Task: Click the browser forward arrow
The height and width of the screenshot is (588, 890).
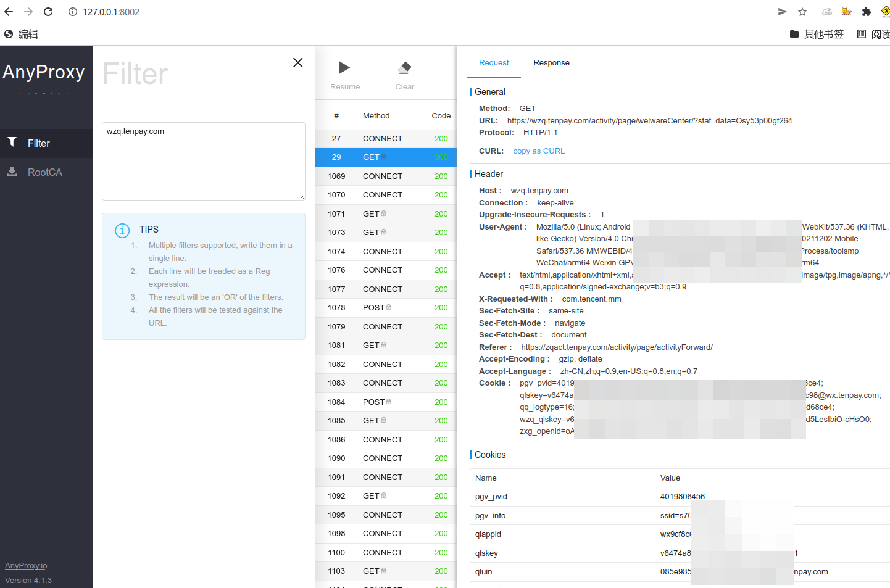Action: [x=28, y=12]
